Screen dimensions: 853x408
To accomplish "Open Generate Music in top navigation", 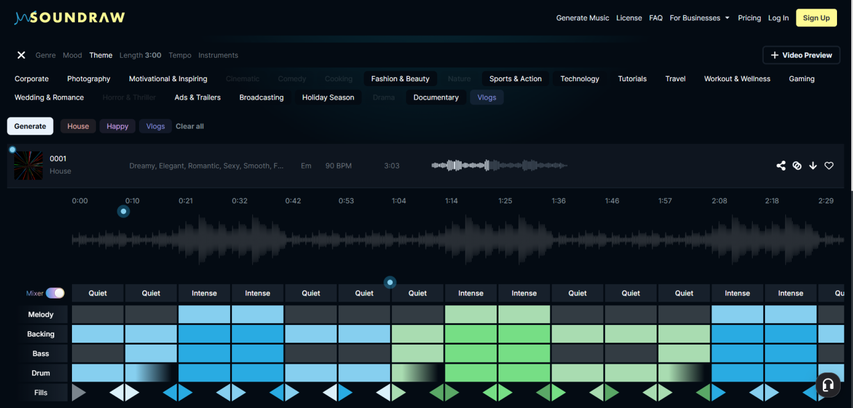I will (x=583, y=18).
